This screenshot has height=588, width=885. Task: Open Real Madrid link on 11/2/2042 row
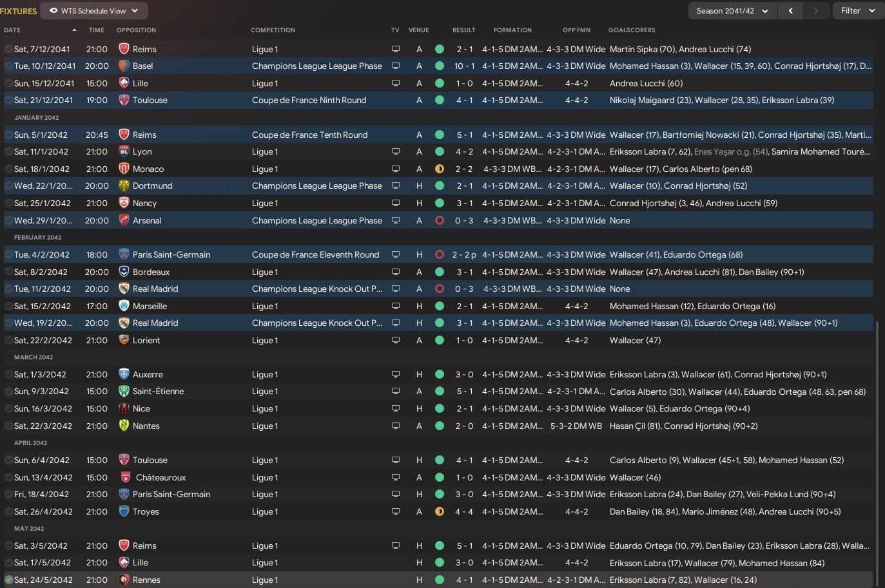tap(155, 289)
